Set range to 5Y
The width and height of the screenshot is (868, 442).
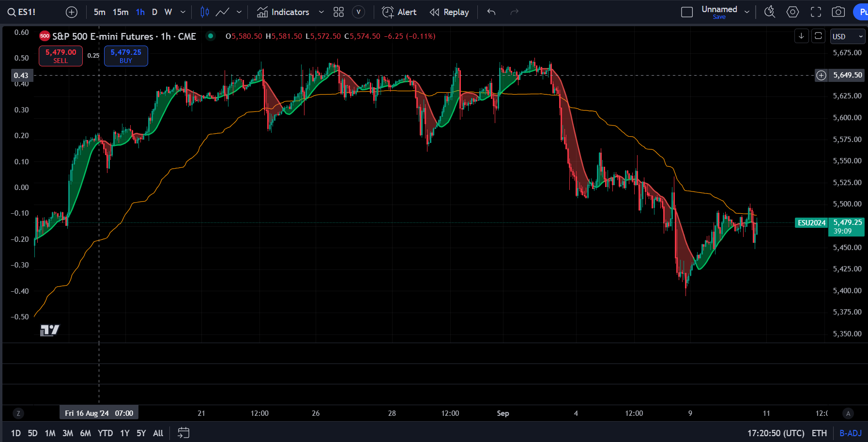point(141,433)
